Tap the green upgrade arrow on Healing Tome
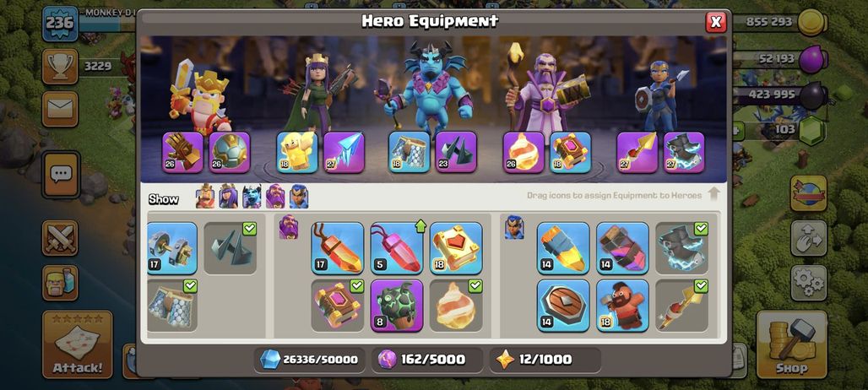The height and width of the screenshot is (390, 868). click(420, 225)
